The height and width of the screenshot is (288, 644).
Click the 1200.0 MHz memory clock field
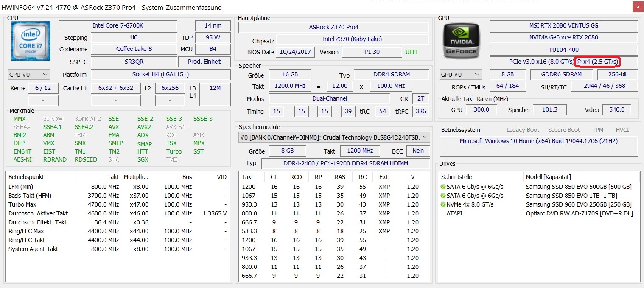(290, 86)
